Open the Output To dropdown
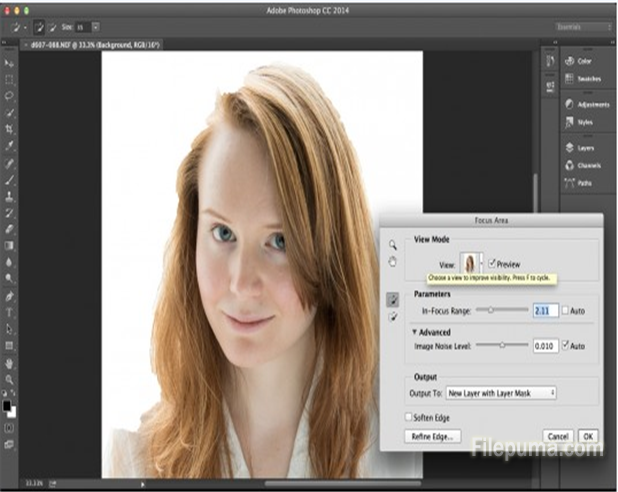 [501, 394]
